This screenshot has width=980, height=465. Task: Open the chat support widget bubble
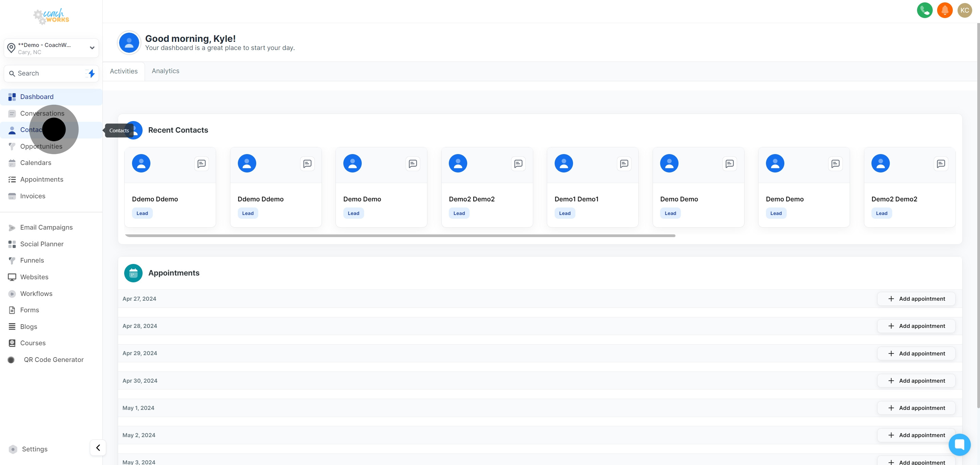pyautogui.click(x=960, y=444)
